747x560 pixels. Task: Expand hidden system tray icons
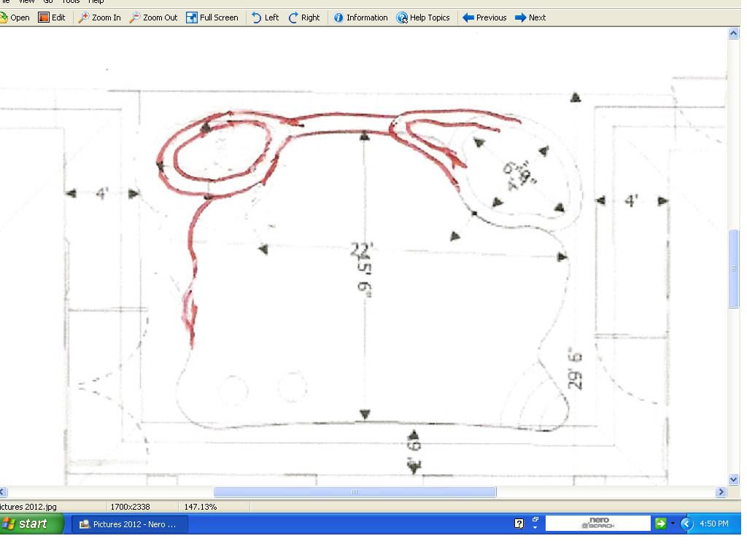(686, 524)
